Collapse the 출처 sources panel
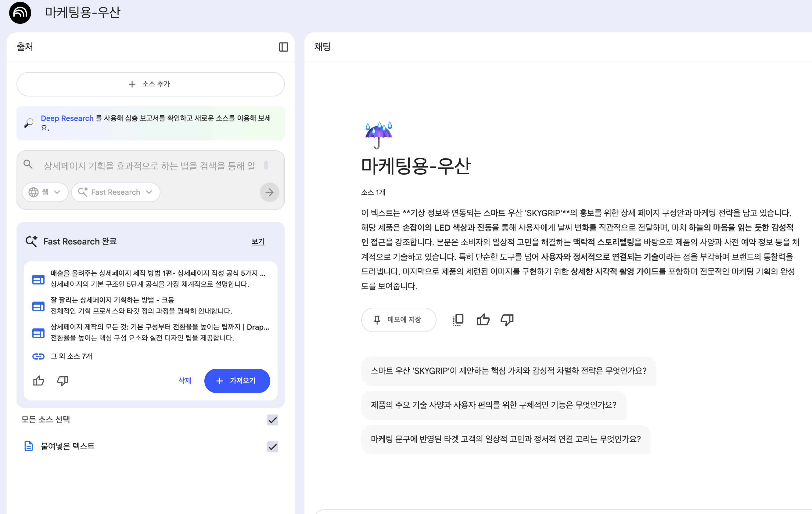The image size is (812, 514). 283,47
